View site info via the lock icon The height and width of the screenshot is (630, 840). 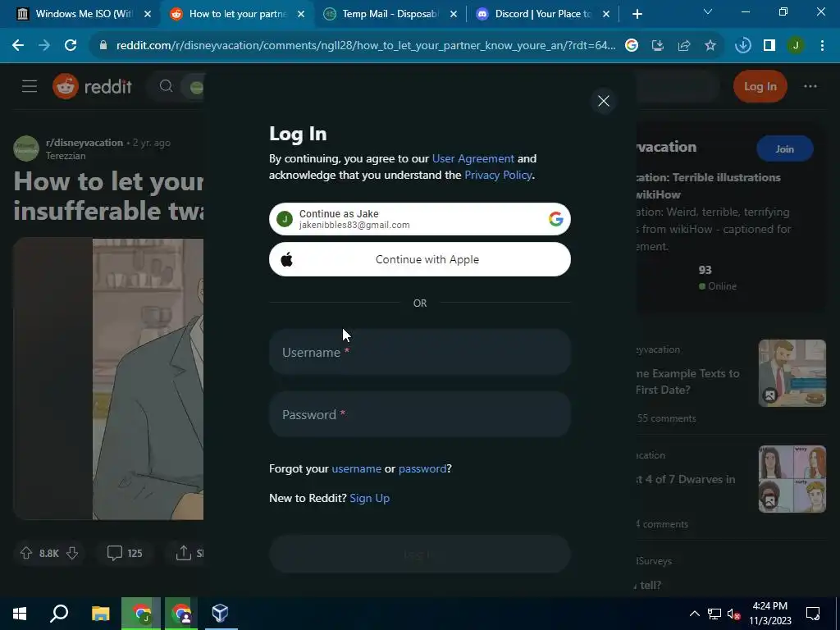tap(103, 46)
